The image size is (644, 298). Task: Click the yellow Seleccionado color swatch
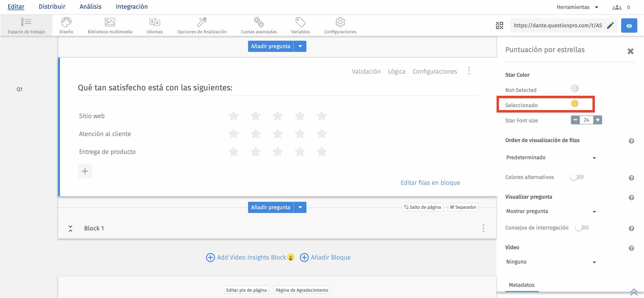click(x=574, y=104)
